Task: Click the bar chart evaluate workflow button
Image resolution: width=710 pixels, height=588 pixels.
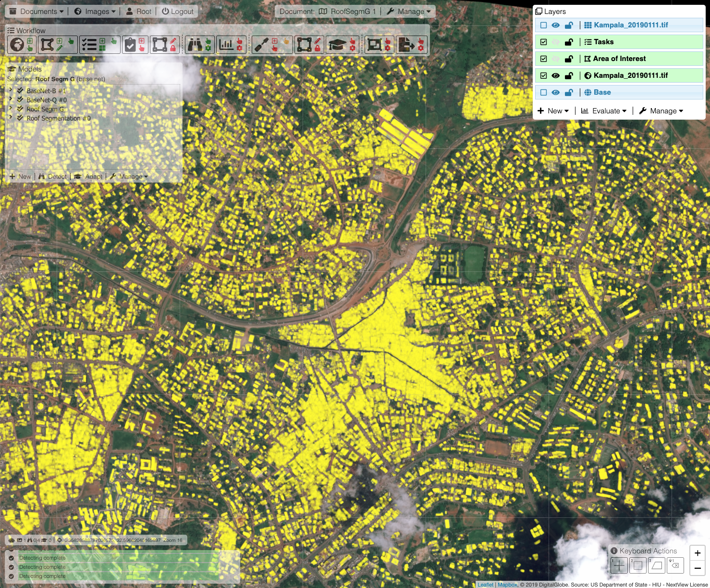Action: click(x=231, y=45)
